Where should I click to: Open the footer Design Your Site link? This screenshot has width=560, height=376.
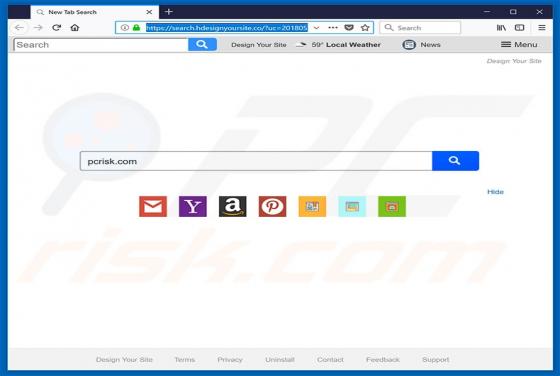pyautogui.click(x=124, y=360)
